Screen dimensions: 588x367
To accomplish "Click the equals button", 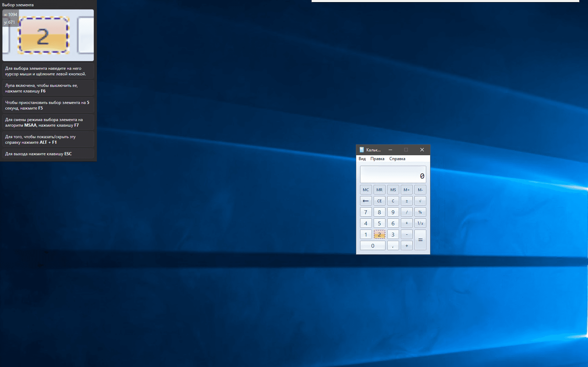I will click(420, 240).
